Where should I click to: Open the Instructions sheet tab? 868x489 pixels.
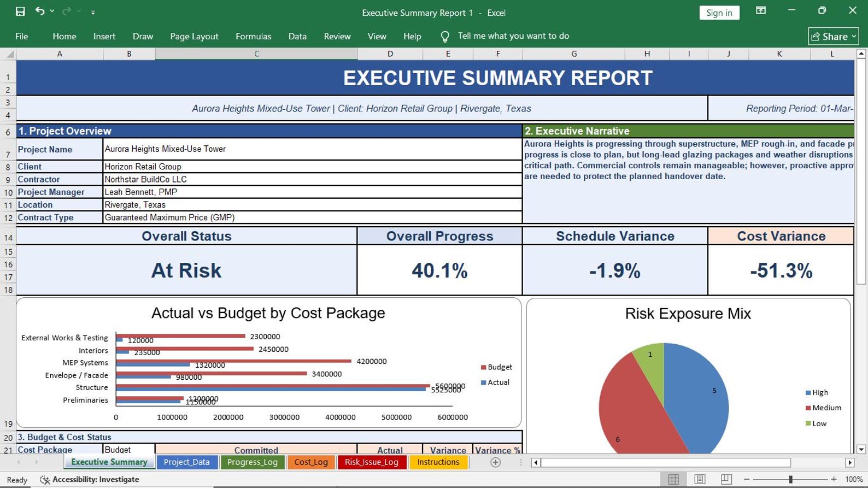pyautogui.click(x=438, y=462)
